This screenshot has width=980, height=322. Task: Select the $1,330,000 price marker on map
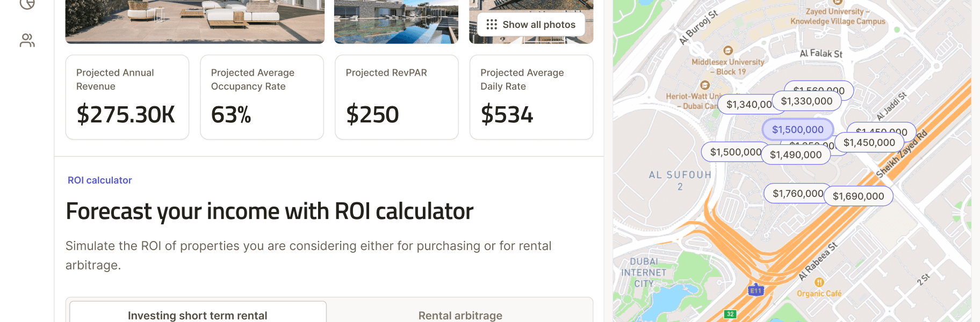[x=806, y=101]
